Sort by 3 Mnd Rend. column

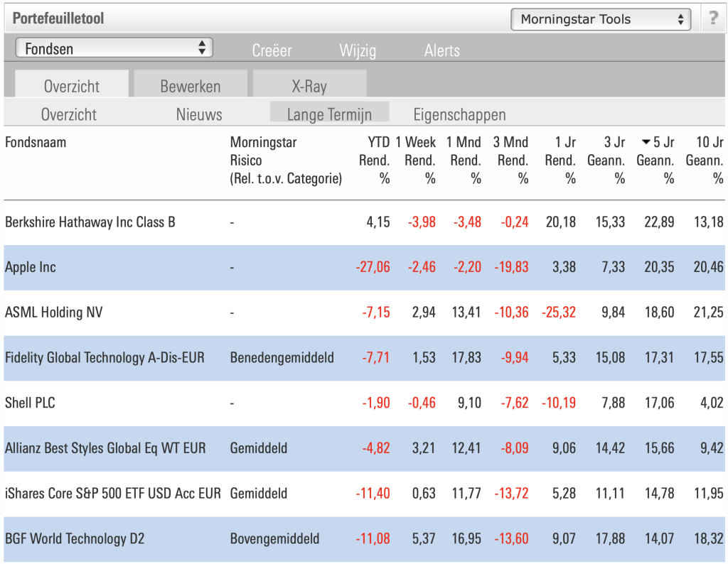510,160
